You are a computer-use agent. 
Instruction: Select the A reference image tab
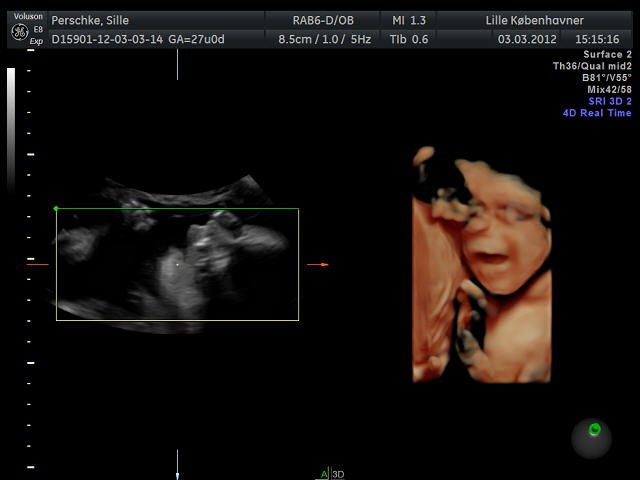(x=324, y=474)
